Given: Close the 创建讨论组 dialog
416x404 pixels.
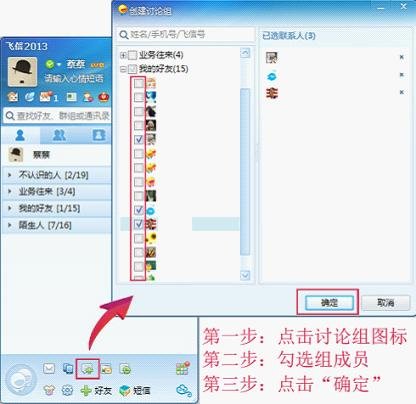Looking at the screenshot, I should tap(403, 7).
